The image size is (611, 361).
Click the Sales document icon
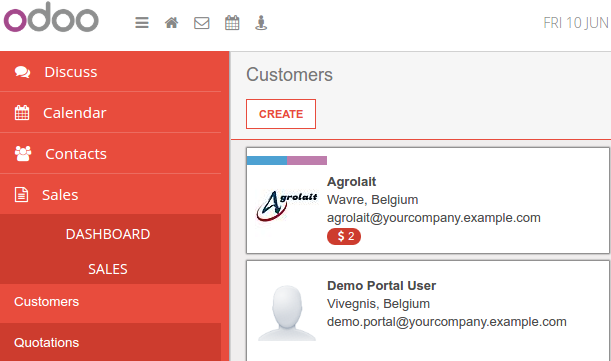[x=21, y=195]
